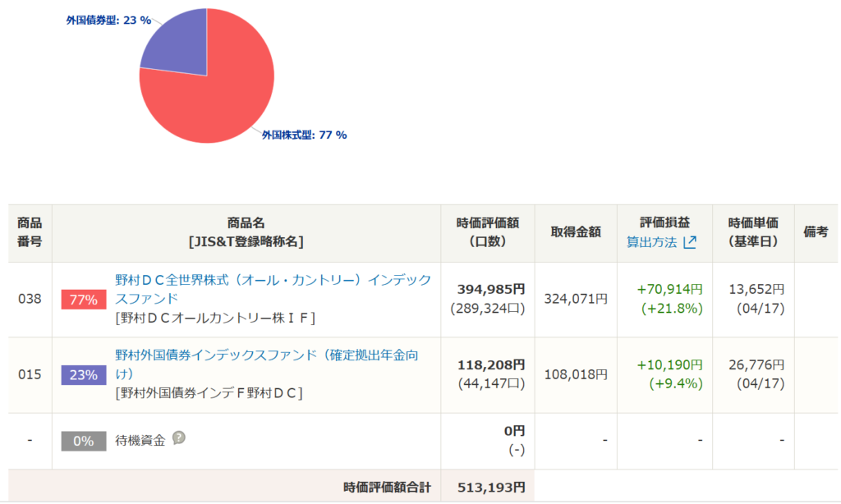Click the 備考 column header
841x504 pixels.
click(x=816, y=232)
